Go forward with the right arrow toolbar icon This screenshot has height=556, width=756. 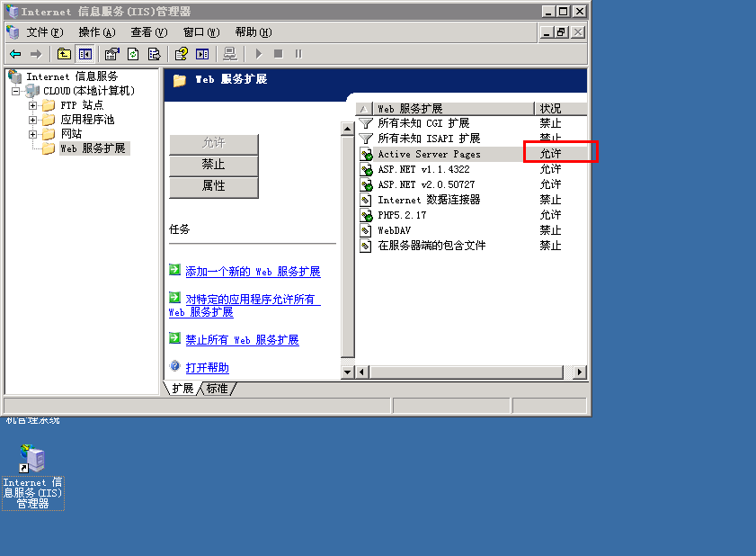coord(36,54)
